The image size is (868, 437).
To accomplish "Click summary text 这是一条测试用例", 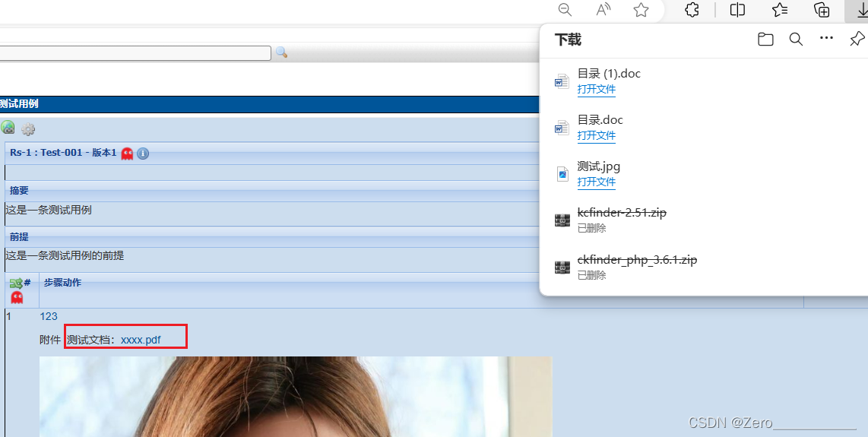I will 49,210.
